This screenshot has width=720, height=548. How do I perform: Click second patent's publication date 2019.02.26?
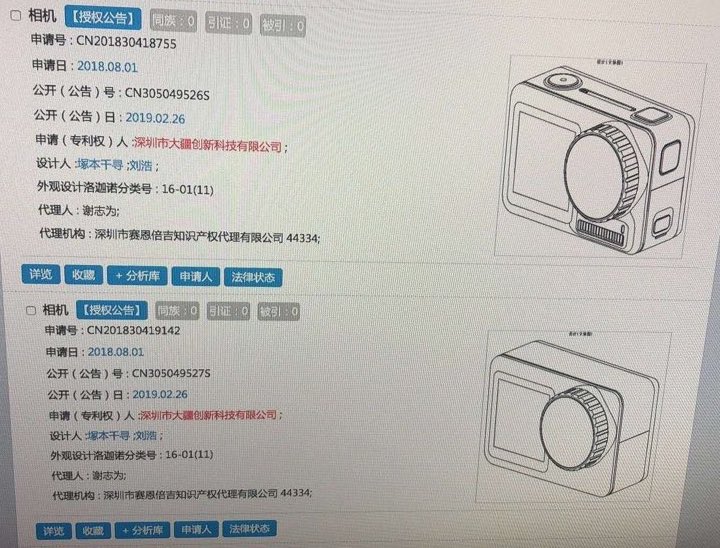click(160, 394)
